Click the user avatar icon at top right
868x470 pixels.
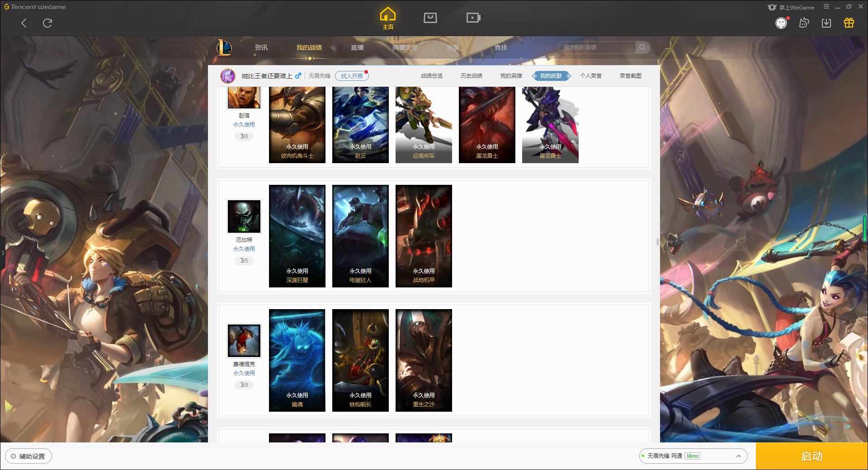tap(781, 23)
